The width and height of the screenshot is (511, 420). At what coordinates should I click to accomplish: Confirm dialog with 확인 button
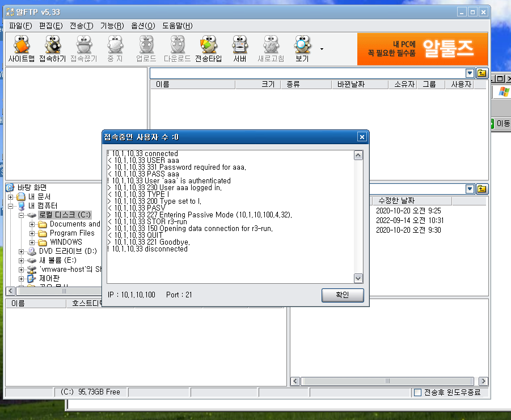[x=343, y=295]
